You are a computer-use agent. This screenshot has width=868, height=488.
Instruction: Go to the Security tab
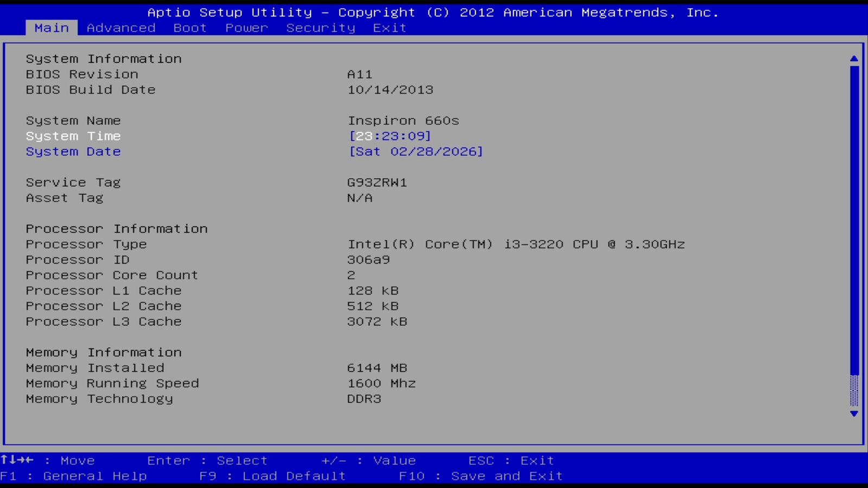click(x=321, y=28)
